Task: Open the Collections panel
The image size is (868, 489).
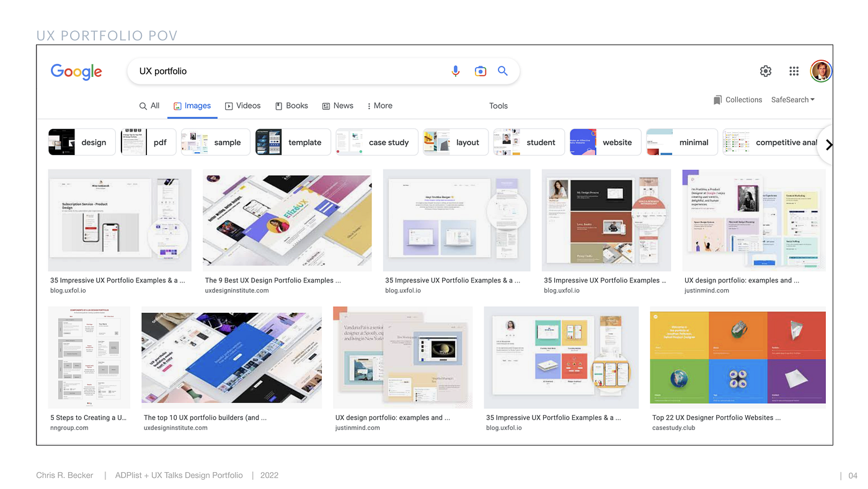Action: 738,99
